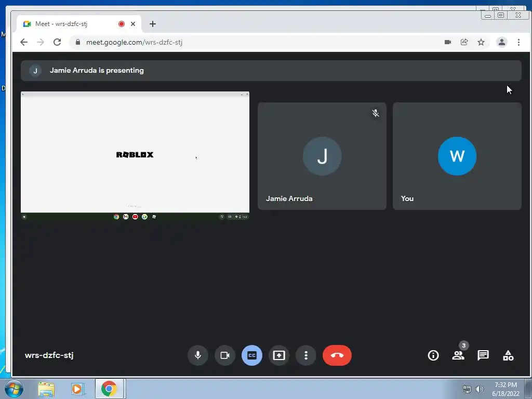Open volume control in system tray
This screenshot has width=532, height=399.
480,389
